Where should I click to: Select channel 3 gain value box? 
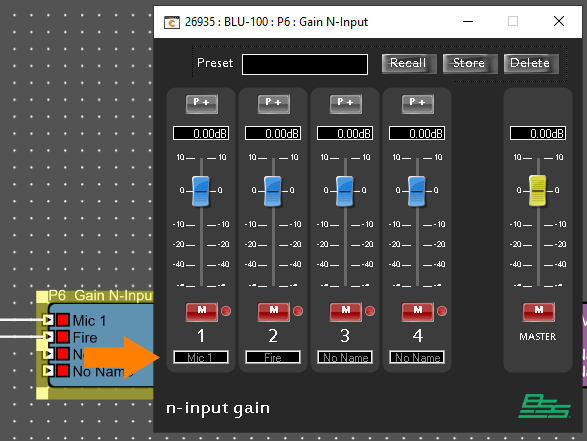coord(345,133)
